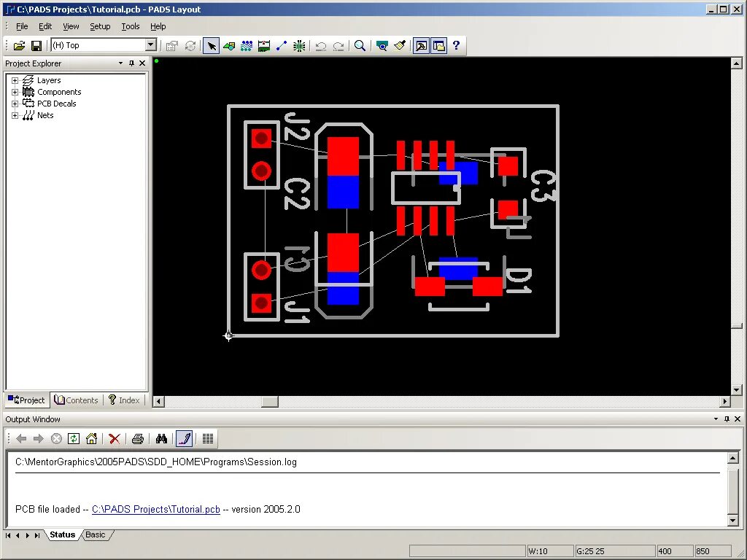The image size is (747, 560).
Task: Toggle the pen highlight button in Output Window
Action: (184, 438)
